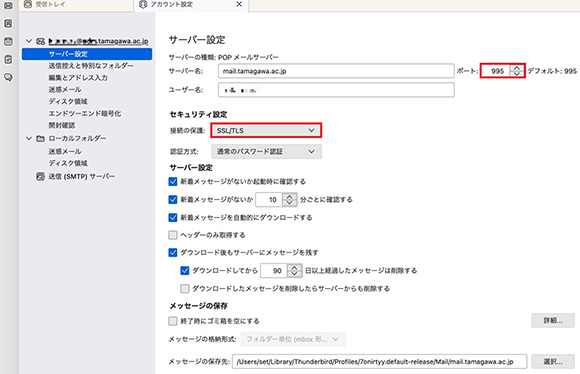This screenshot has height=374, width=580.
Task: Click the サーバー名 field
Action: 336,71
